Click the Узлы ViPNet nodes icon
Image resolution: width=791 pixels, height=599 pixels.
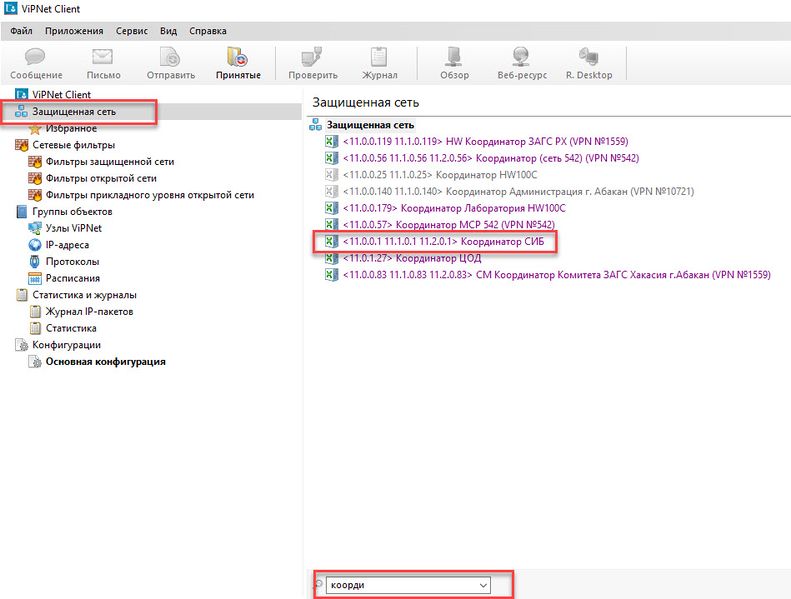[x=35, y=228]
